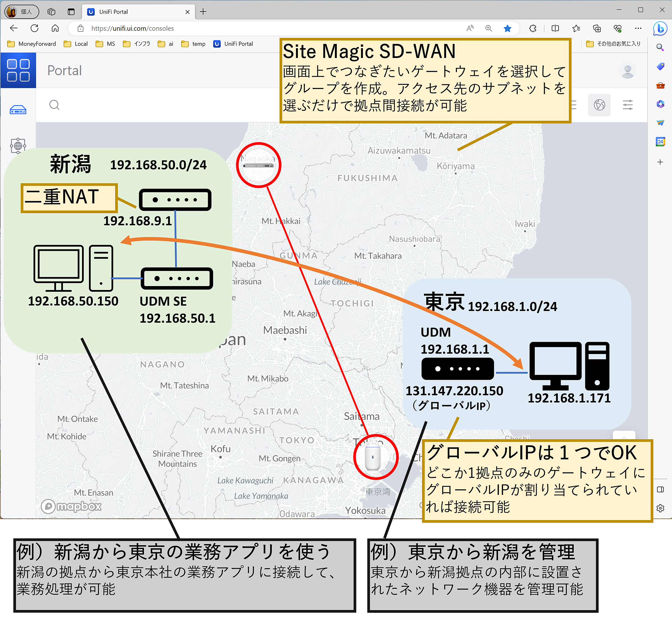
Task: Close the UniFi Portal tab
Action: (x=187, y=12)
